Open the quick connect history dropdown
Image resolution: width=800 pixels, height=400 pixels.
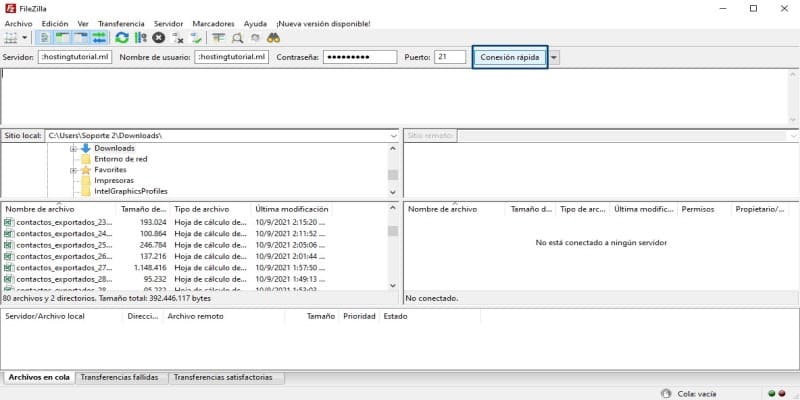click(554, 58)
